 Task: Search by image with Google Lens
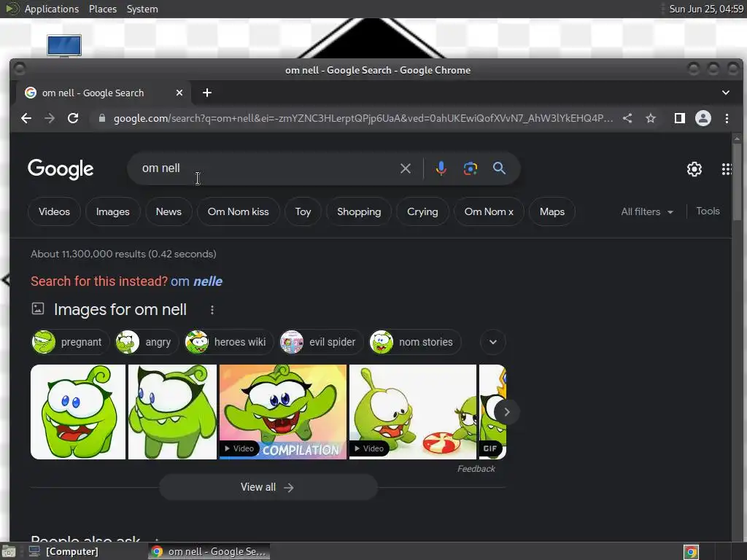coord(471,168)
